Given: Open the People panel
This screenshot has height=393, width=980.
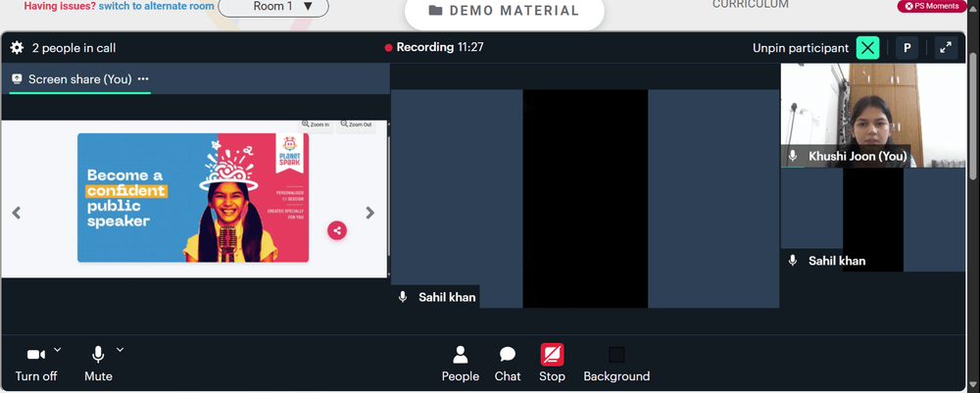Looking at the screenshot, I should click(x=460, y=363).
